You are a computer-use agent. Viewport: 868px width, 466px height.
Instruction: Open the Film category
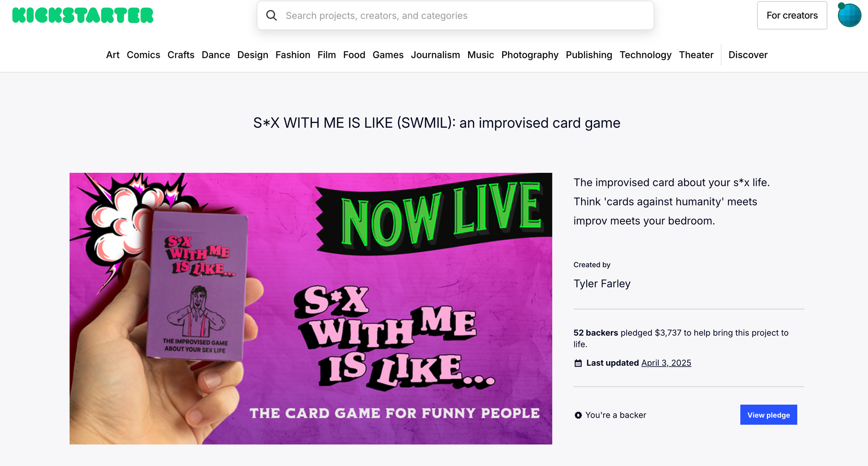tap(326, 55)
